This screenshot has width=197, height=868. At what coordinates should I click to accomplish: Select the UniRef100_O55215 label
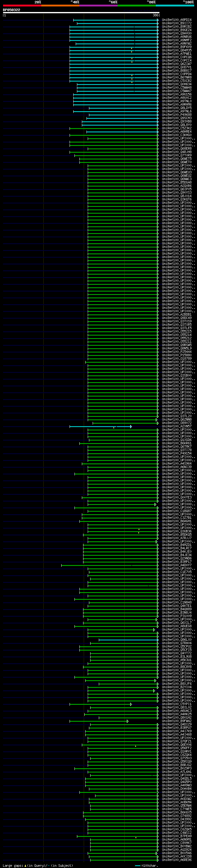click(x=176, y=331)
